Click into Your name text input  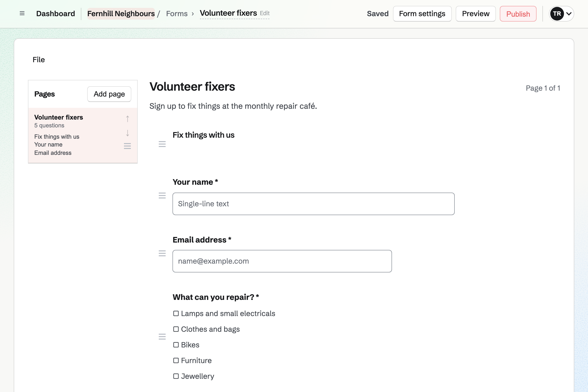tap(314, 204)
